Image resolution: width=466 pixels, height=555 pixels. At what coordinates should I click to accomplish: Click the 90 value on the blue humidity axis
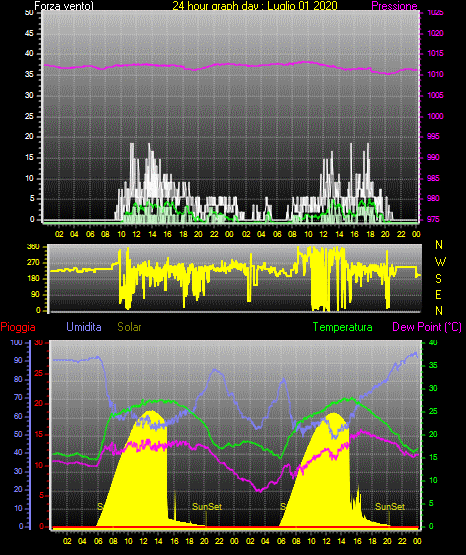click(18, 360)
